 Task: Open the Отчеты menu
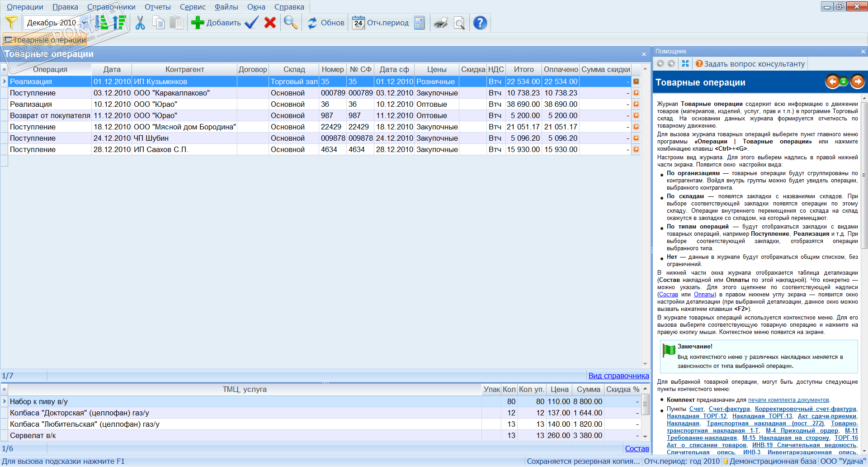158,7
